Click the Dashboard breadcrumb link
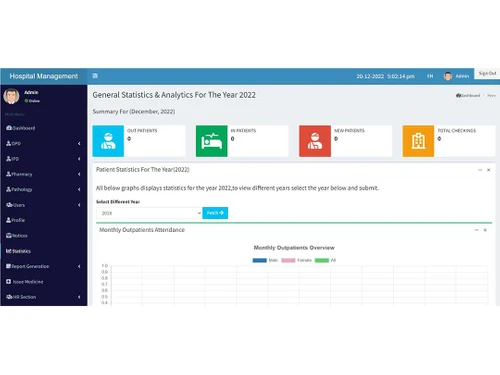The width and height of the screenshot is (500, 375). (468, 95)
